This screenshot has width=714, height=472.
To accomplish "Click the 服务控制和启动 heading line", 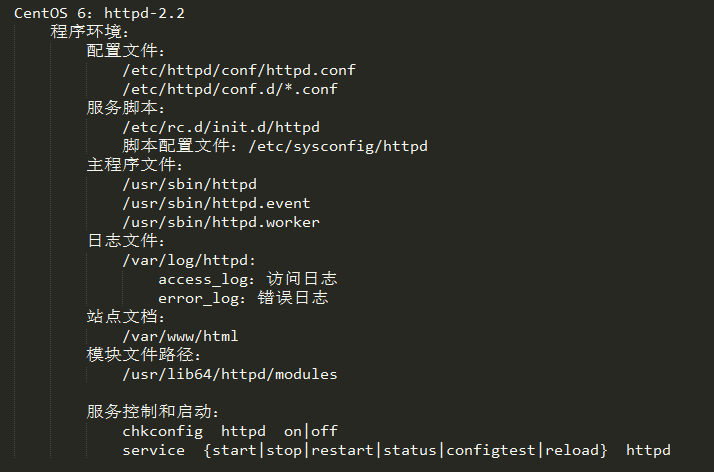I will (x=153, y=412).
